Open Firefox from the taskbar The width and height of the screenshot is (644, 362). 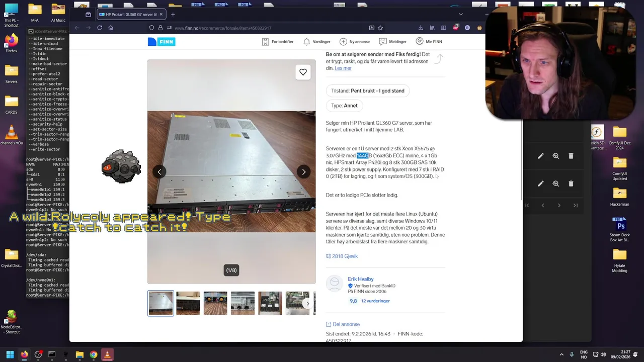coord(24,354)
